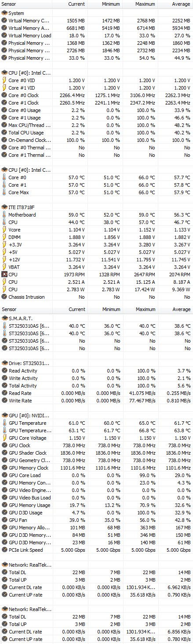Screen dimensions: 193x644
Task: Click the GPU [#0]: NVIDIA group icon
Action: 4,416
